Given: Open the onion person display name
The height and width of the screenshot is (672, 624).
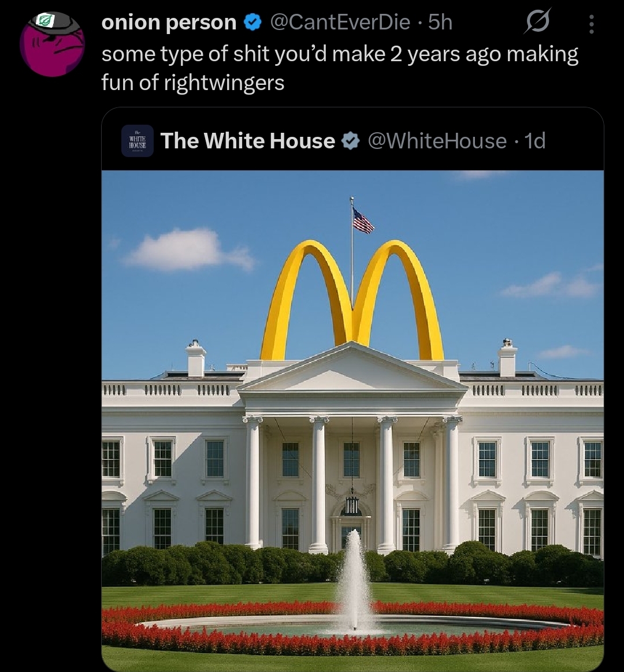Looking at the screenshot, I should point(169,23).
